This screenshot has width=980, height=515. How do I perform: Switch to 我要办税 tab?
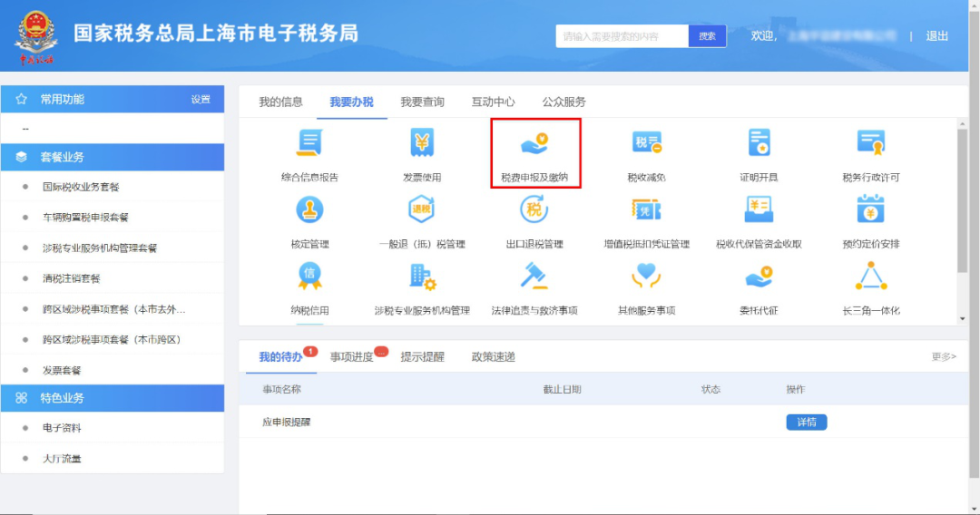(x=351, y=102)
